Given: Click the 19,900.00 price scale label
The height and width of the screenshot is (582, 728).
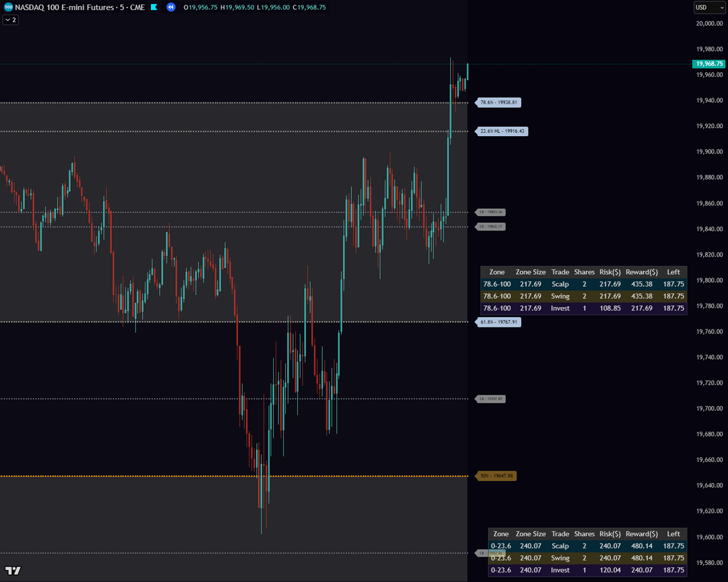Looking at the screenshot, I should click(709, 152).
